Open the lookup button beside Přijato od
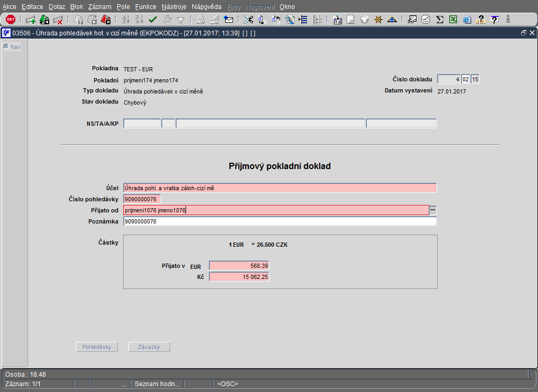The width and height of the screenshot is (538, 392). coord(433,210)
